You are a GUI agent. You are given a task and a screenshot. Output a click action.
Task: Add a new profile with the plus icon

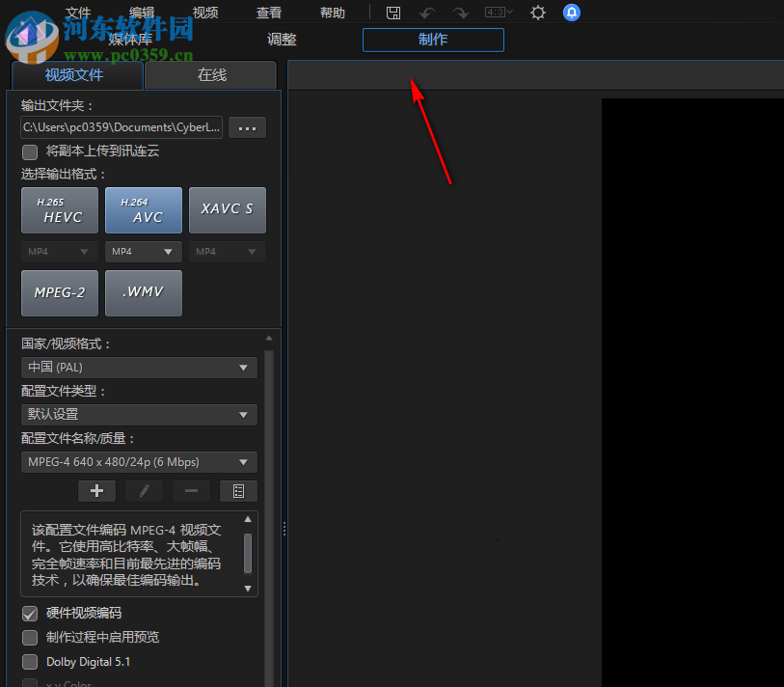(96, 490)
